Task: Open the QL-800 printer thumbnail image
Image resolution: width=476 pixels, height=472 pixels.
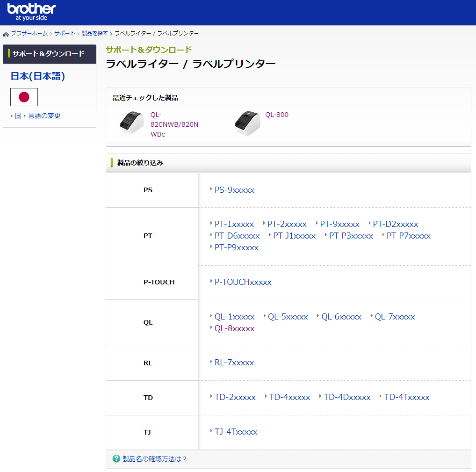Action: [x=247, y=123]
